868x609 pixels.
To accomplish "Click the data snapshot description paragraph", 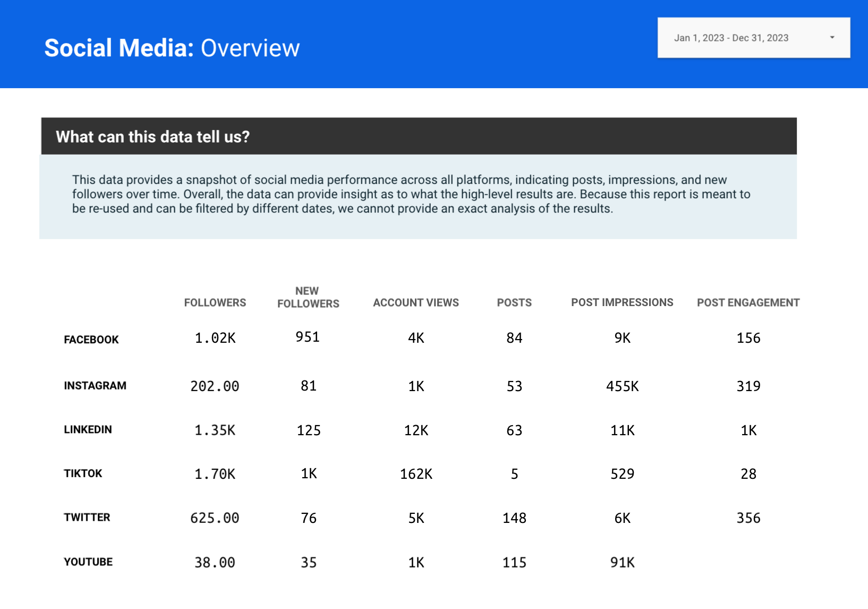I will tap(411, 194).
